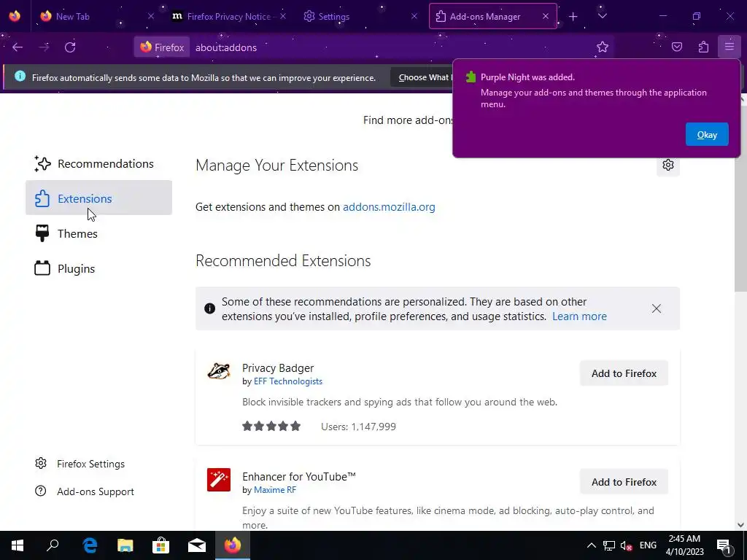Open File Explorer from the taskbar
The width and height of the screenshot is (747, 560).
click(x=125, y=545)
